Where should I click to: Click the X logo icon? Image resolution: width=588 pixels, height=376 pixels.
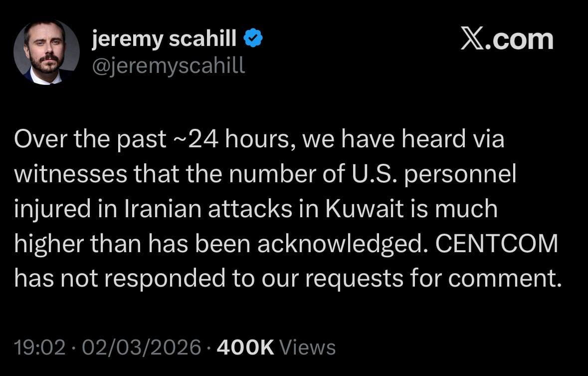click(471, 40)
